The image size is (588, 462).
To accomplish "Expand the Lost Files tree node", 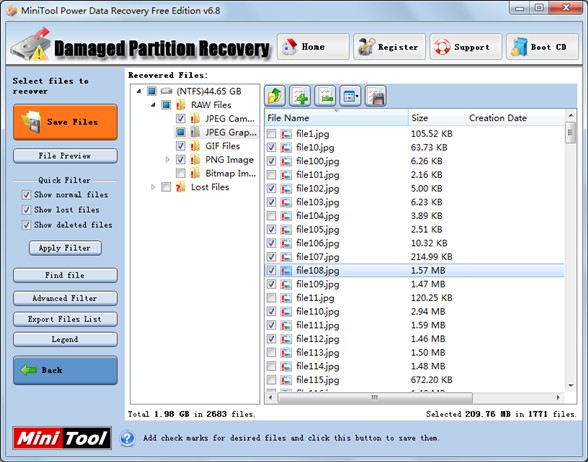I will [153, 187].
